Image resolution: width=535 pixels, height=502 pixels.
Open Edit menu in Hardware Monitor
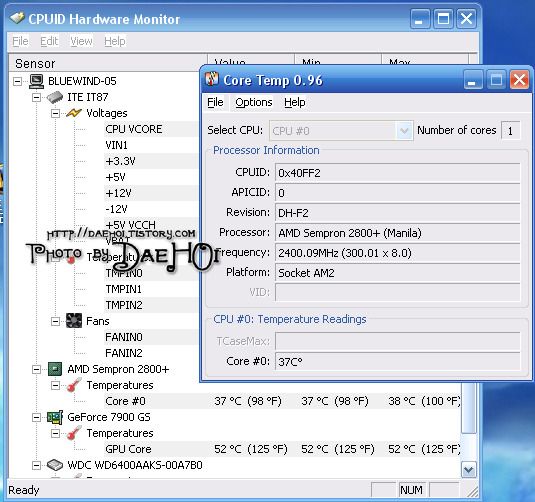coord(49,41)
